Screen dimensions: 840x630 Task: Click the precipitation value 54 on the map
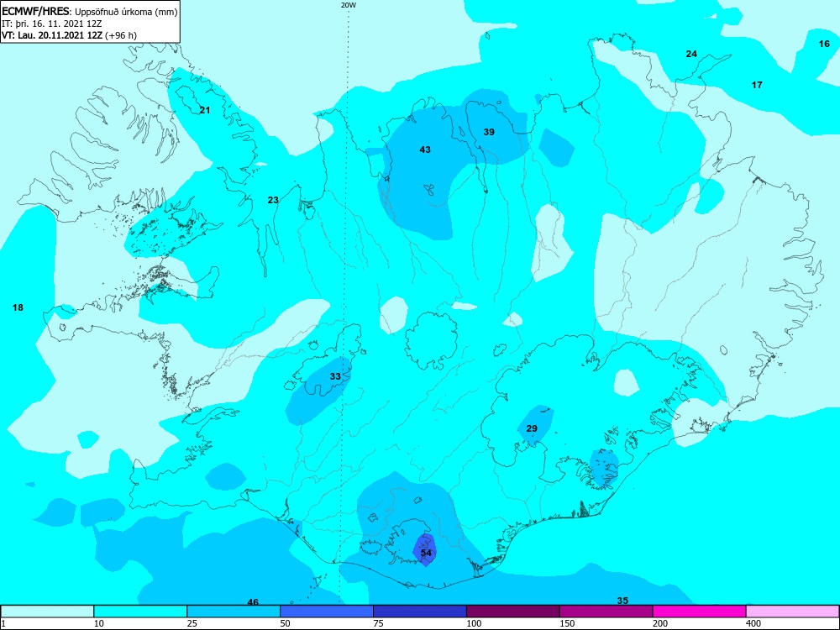tap(426, 553)
